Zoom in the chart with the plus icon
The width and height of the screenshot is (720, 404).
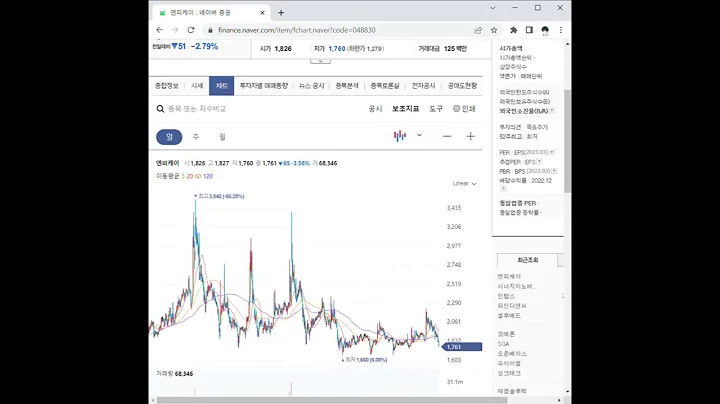(x=470, y=136)
